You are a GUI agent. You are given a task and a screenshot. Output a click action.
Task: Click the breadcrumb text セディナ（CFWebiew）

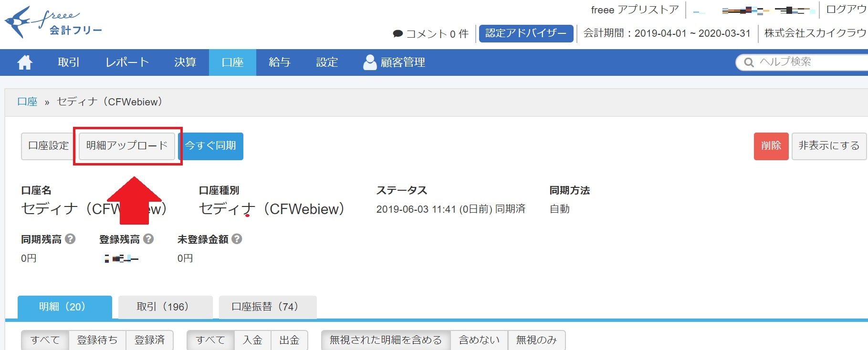click(x=110, y=102)
